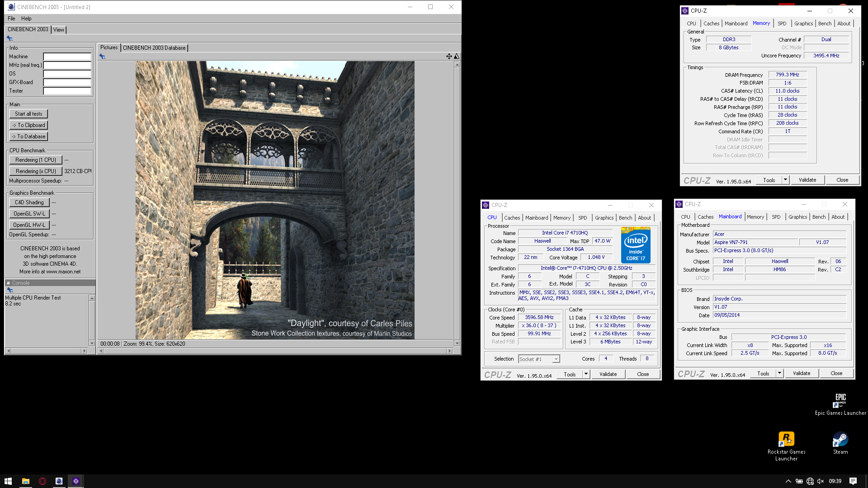Click the Start all tests button
The image size is (868, 488).
[x=28, y=114]
